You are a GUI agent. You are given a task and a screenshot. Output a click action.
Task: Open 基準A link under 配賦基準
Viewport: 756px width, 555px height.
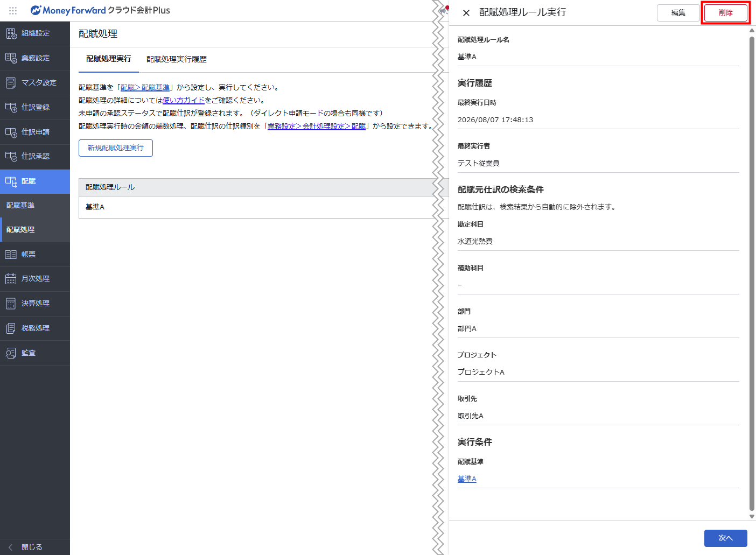click(x=467, y=479)
